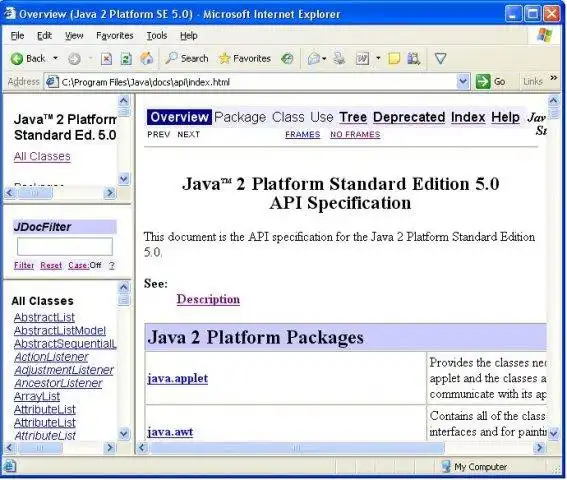Open the Deprecated navigation link
This screenshot has height=480, width=567.
(409, 117)
